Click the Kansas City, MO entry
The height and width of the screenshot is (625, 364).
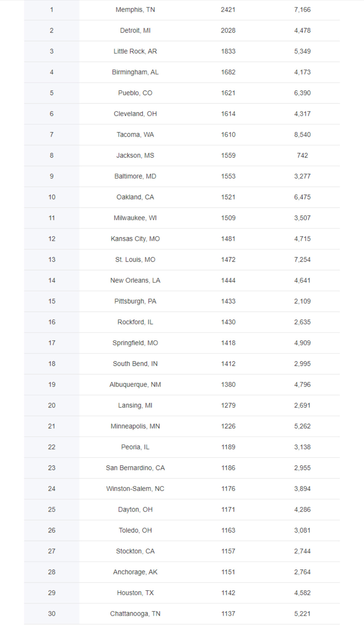(135, 239)
